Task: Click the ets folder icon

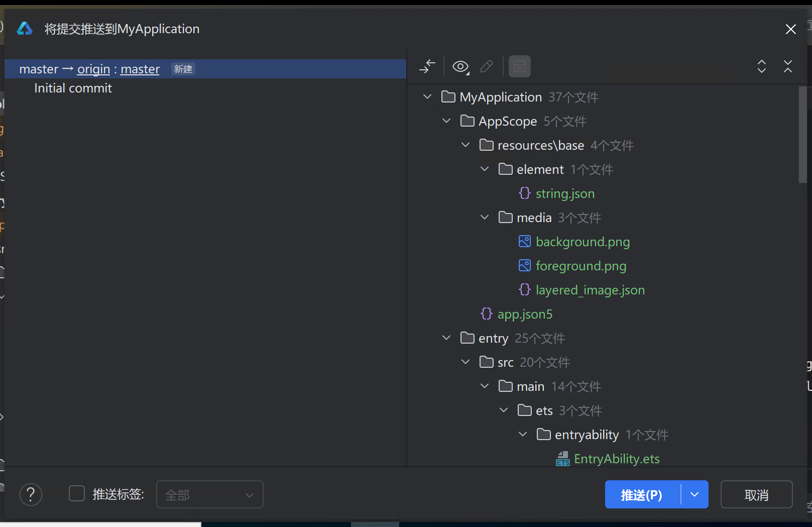Action: click(525, 410)
